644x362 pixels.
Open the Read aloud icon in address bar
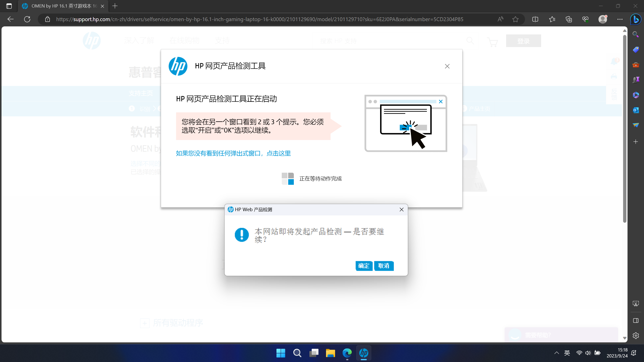pyautogui.click(x=500, y=19)
